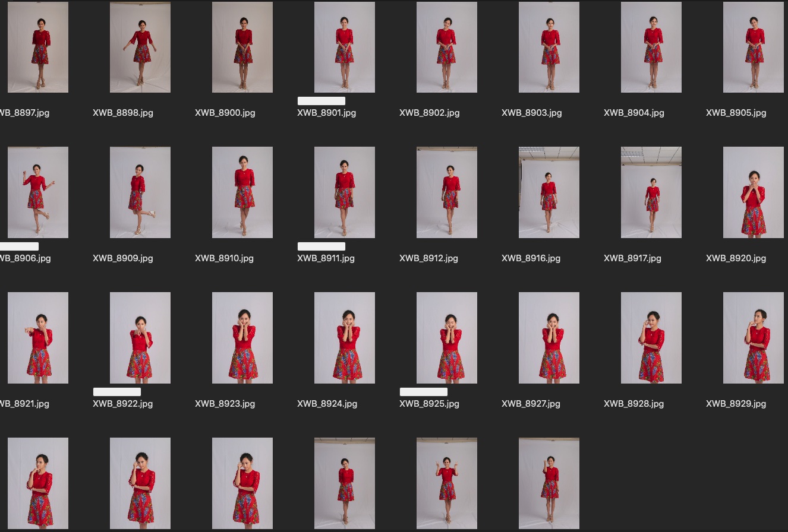Click the XWB_8928.jpg file name text
Image resolution: width=788 pixels, height=532 pixels.
[x=633, y=404]
